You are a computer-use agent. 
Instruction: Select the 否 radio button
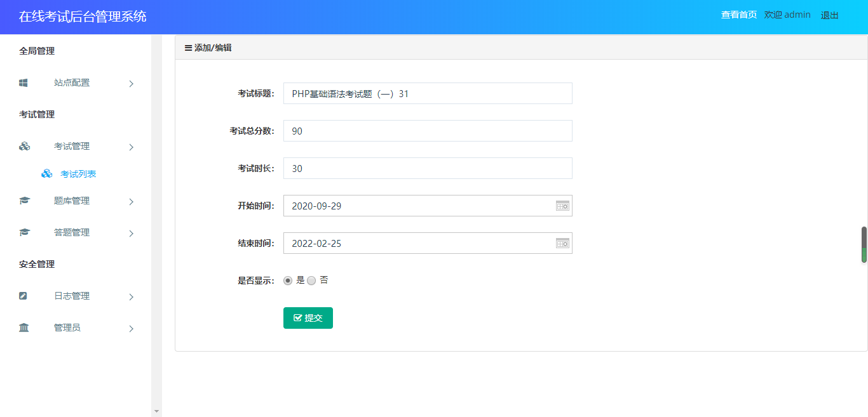tap(311, 281)
